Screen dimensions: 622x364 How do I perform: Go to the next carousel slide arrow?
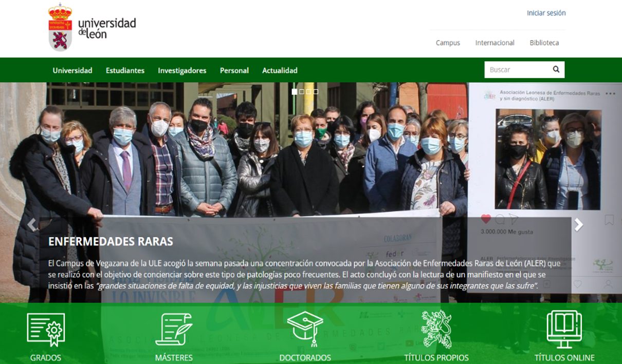coord(579,225)
